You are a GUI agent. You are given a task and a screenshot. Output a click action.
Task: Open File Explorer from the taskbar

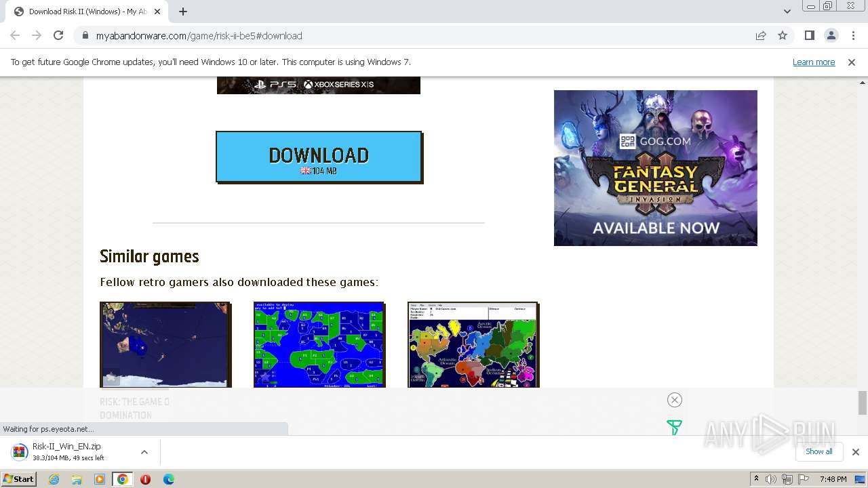(x=77, y=479)
